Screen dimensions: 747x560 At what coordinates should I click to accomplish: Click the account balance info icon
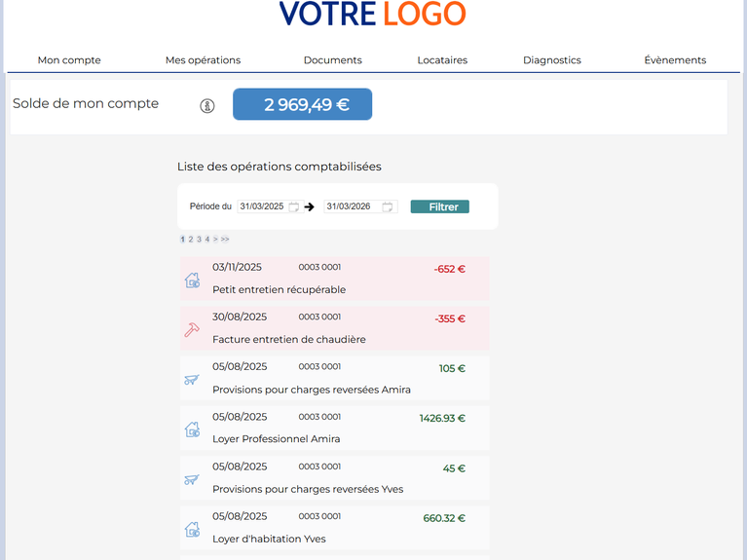pos(207,105)
